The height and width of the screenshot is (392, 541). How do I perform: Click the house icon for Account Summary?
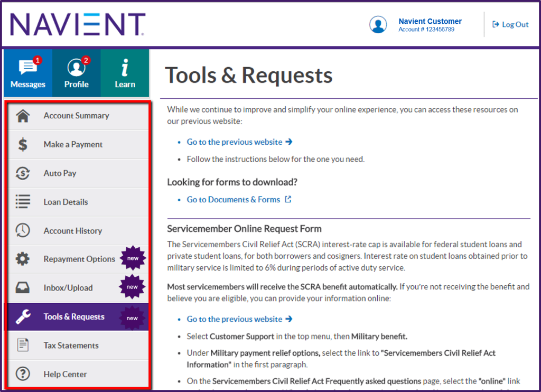click(x=23, y=116)
